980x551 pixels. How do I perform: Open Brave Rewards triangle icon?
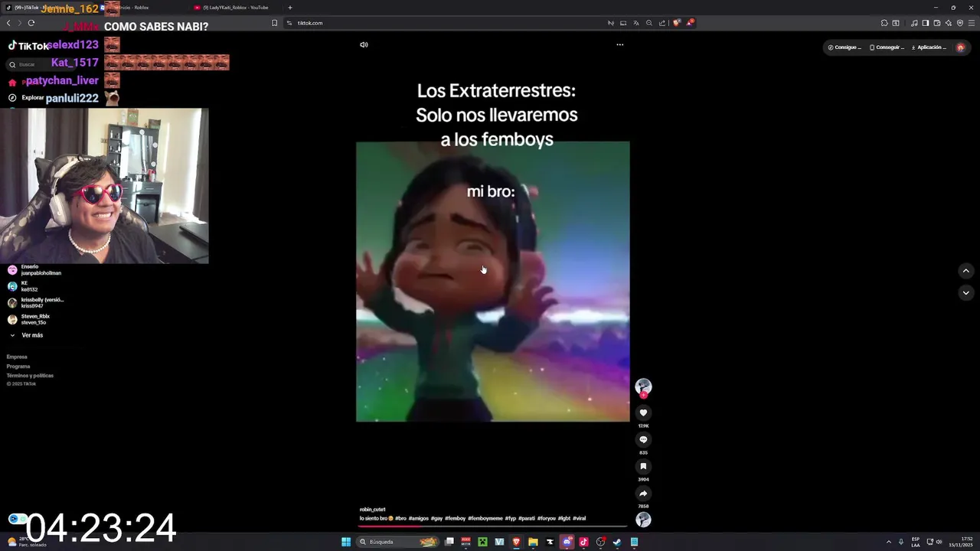(690, 23)
